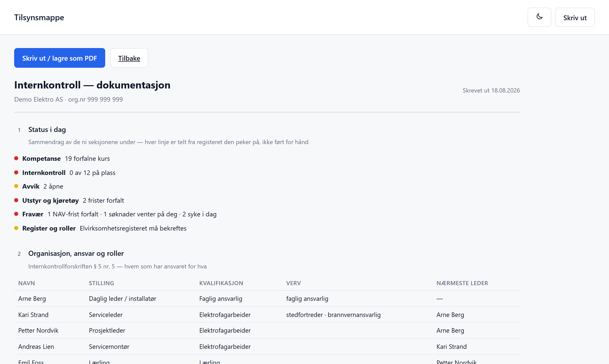Click the Internkontrollforskriften § 5 subtitle
The width and height of the screenshot is (609, 364).
[x=117, y=266]
